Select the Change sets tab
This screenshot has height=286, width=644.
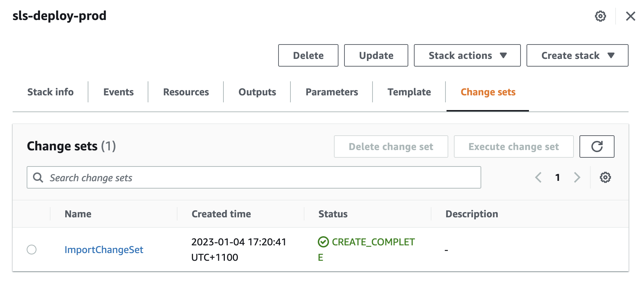click(x=488, y=92)
